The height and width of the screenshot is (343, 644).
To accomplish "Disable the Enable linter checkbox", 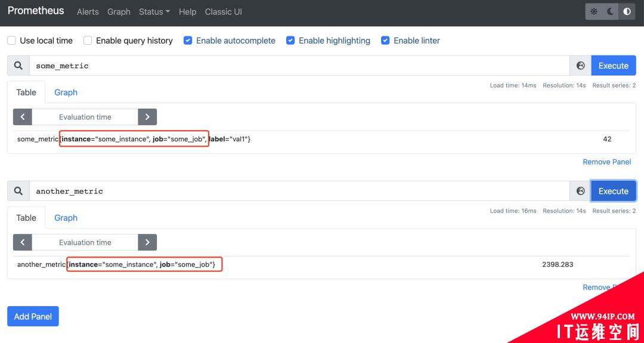I will click(385, 40).
